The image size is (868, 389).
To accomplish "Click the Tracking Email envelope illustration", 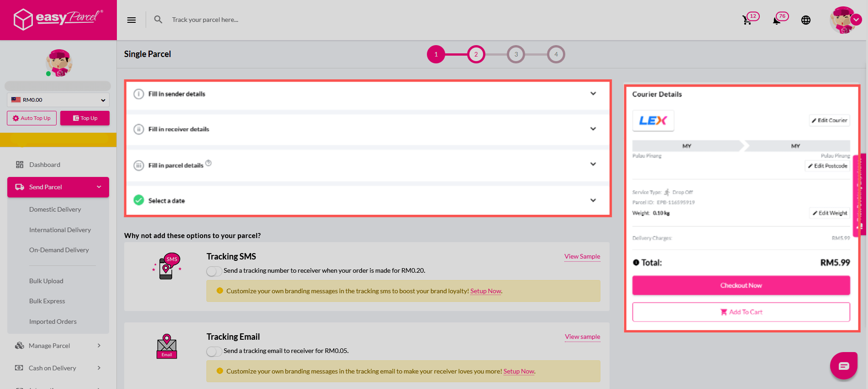I will (167, 346).
